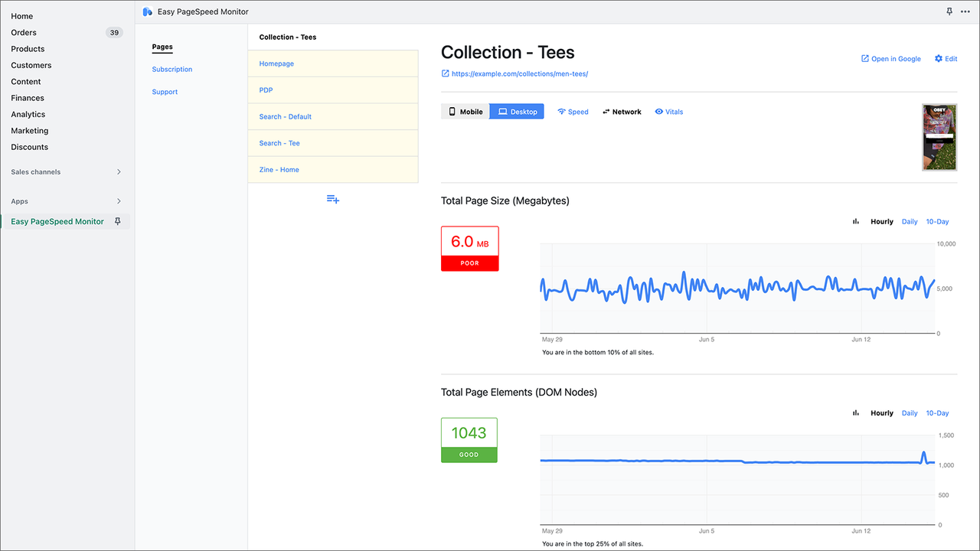Click the add new page icon below the list
The width and height of the screenshot is (980, 551).
(x=332, y=198)
